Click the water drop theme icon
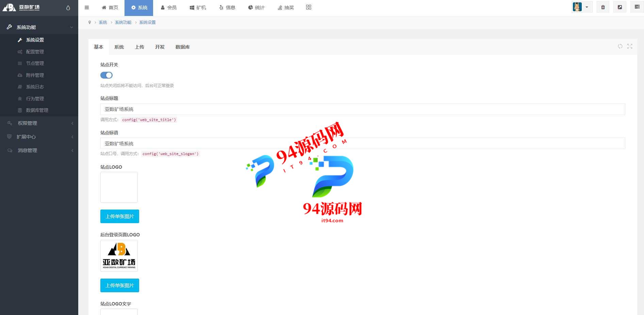Image resolution: width=644 pixels, height=315 pixels. point(68,8)
